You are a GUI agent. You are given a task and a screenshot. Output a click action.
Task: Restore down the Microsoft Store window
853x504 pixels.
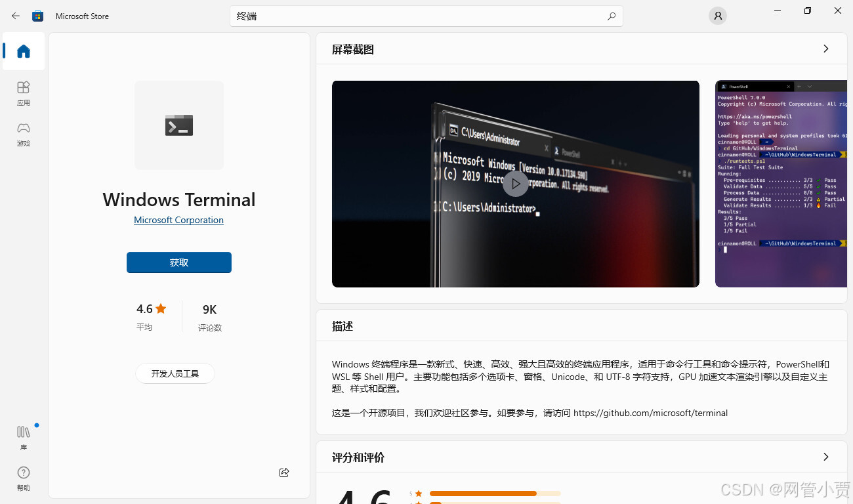point(808,10)
